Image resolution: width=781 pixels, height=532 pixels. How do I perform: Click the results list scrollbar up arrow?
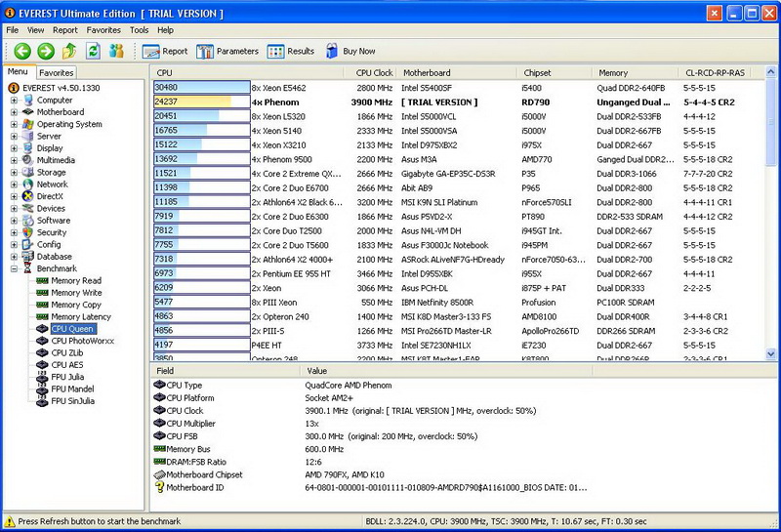pos(770,72)
